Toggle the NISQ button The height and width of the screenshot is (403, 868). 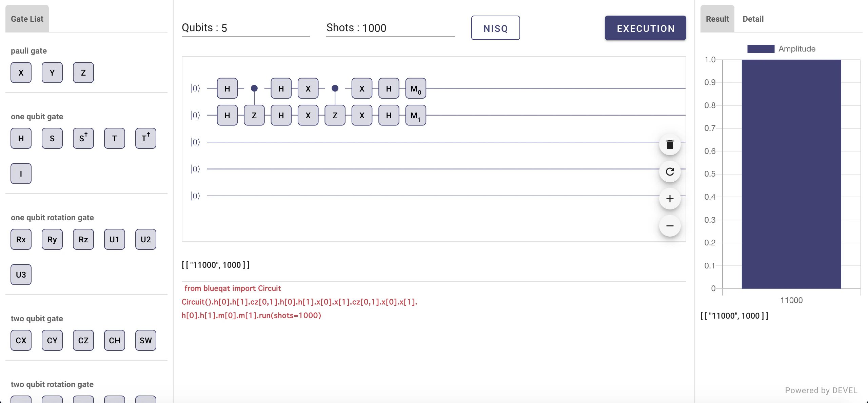(x=496, y=28)
